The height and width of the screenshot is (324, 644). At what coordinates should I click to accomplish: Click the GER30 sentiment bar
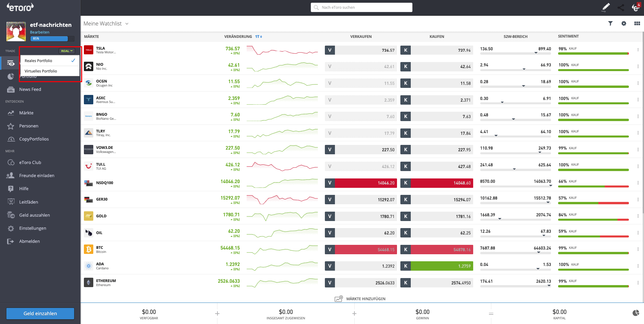[x=593, y=203]
